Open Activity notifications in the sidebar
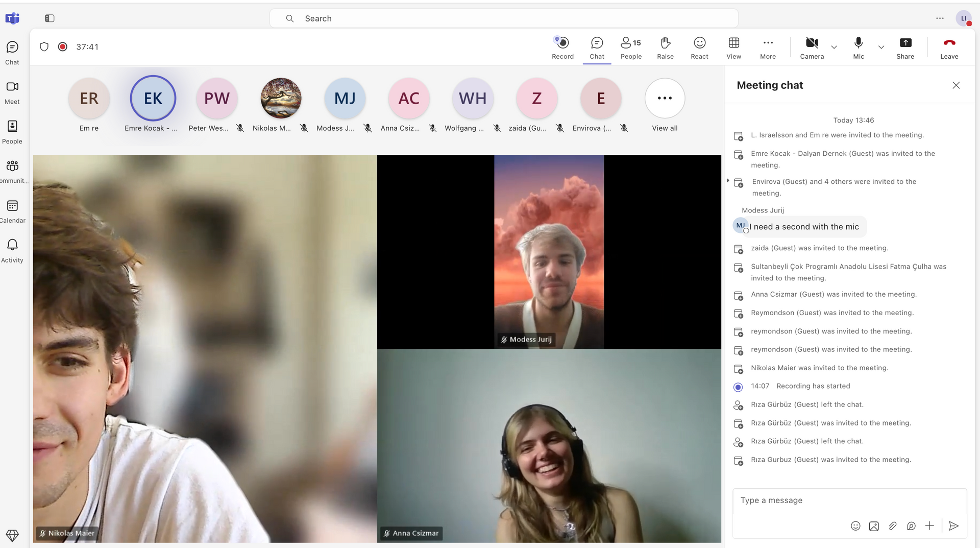The width and height of the screenshot is (980, 548). (12, 251)
